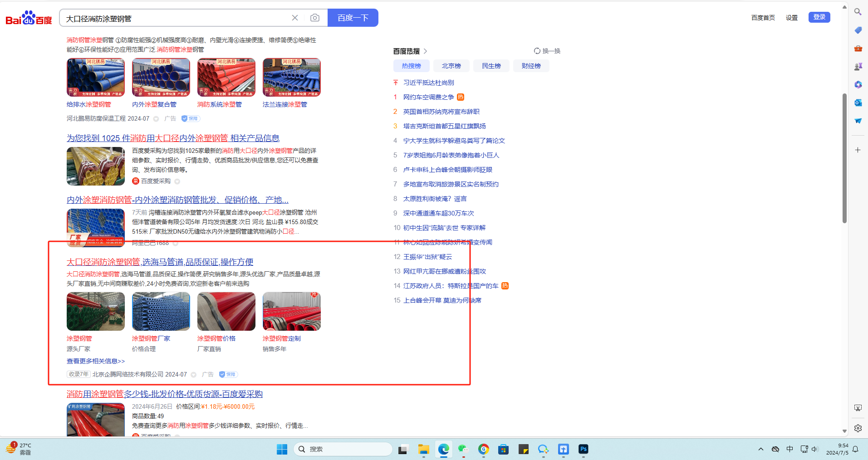The image size is (868, 460).
Task: Click the sidebar screenshot capture icon
Action: point(858,408)
